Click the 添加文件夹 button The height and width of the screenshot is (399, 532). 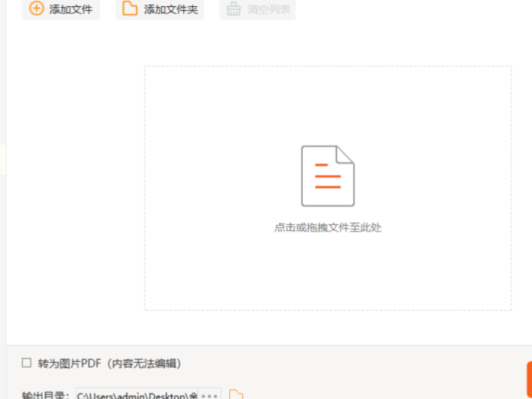coord(160,9)
